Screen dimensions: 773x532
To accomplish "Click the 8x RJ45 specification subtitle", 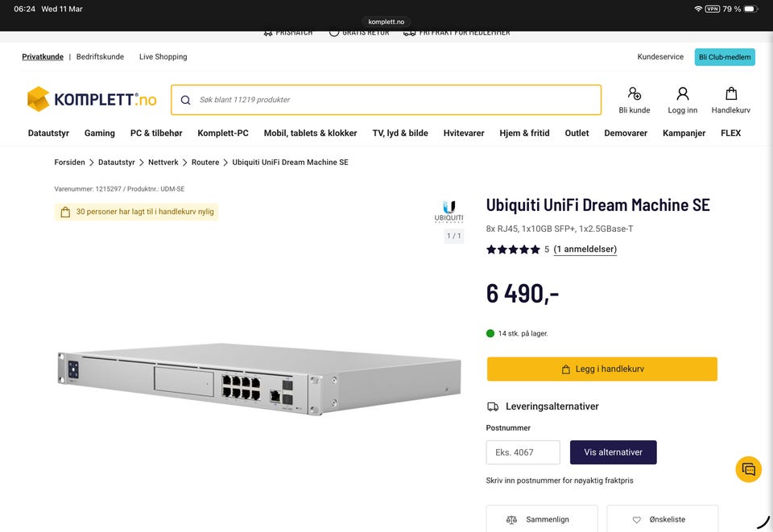I will [x=560, y=229].
